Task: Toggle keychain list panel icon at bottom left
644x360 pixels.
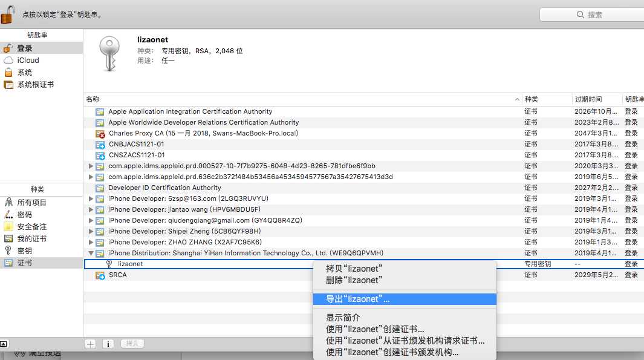Action: pyautogui.click(x=4, y=344)
